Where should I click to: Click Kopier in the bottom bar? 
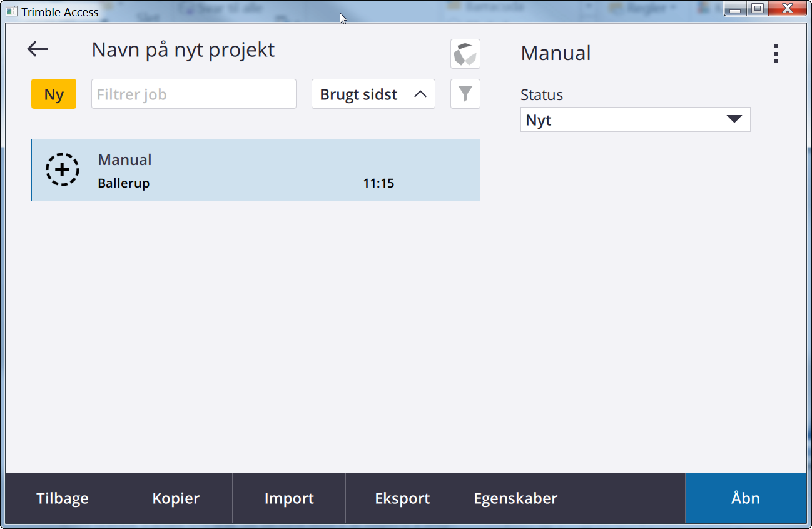click(176, 498)
